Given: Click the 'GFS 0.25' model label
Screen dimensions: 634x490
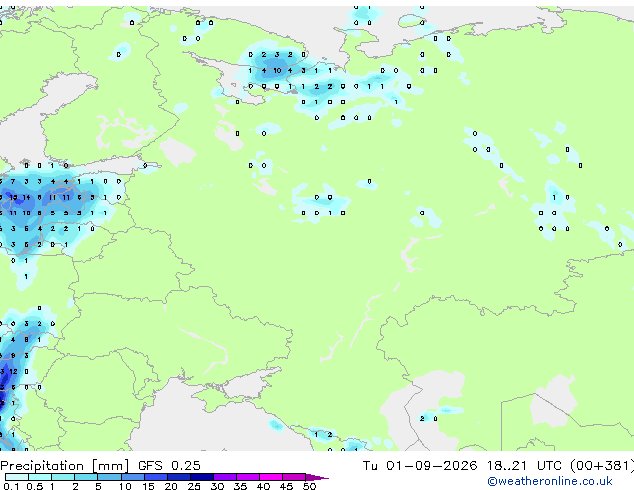Looking at the screenshot, I should (169, 466).
